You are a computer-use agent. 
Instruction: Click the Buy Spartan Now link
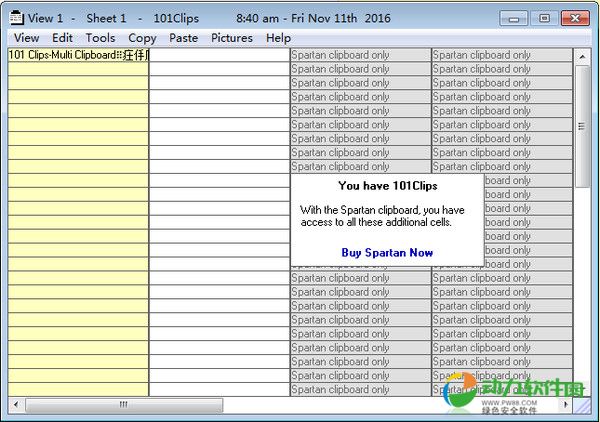point(387,253)
